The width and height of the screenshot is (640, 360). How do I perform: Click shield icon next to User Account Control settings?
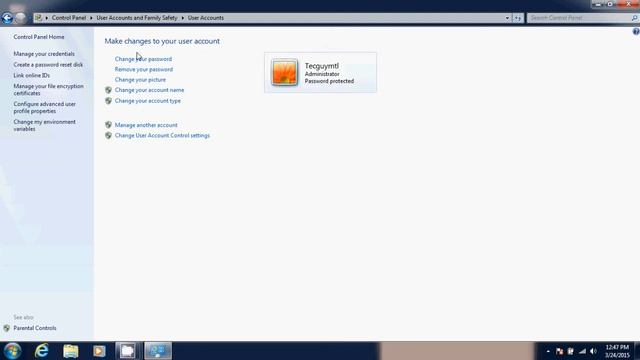click(108, 136)
